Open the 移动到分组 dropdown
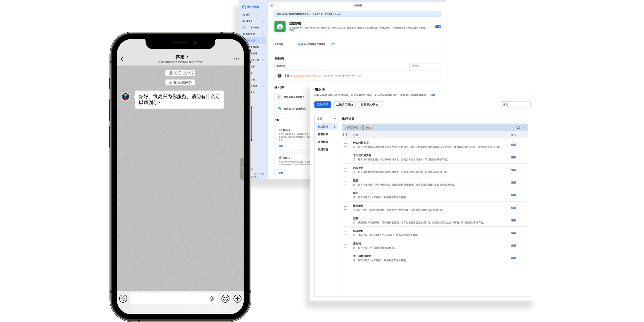Screen dimensions: 644x322 pyautogui.click(x=353, y=127)
